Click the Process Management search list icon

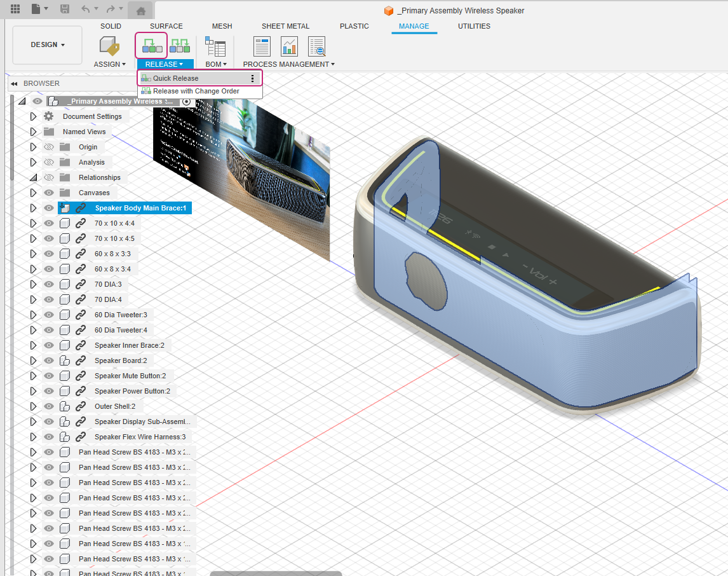pyautogui.click(x=317, y=46)
